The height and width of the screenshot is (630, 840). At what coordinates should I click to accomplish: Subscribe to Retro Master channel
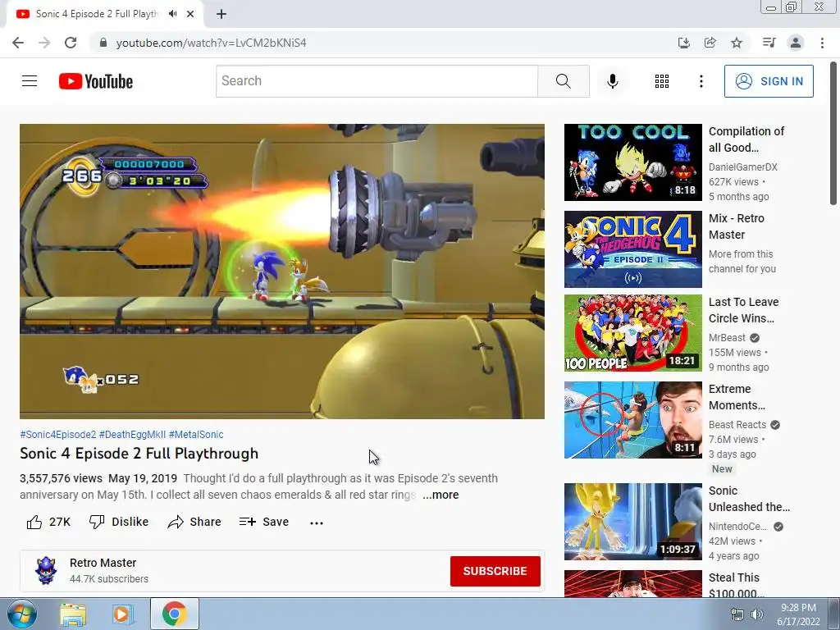click(x=495, y=571)
